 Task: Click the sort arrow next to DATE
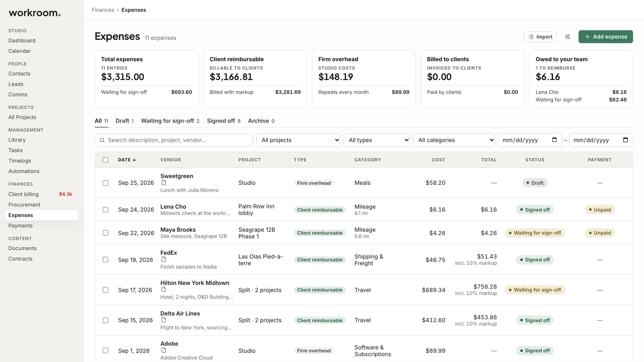tap(134, 160)
